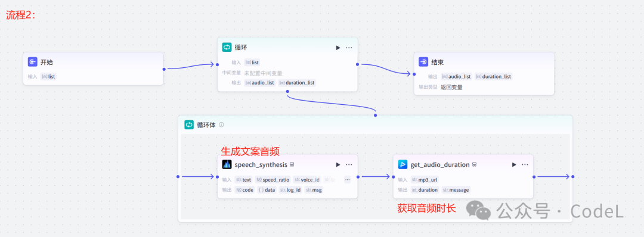Click the code output of speech_synthesis
This screenshot has width=644, height=237.
tap(244, 190)
